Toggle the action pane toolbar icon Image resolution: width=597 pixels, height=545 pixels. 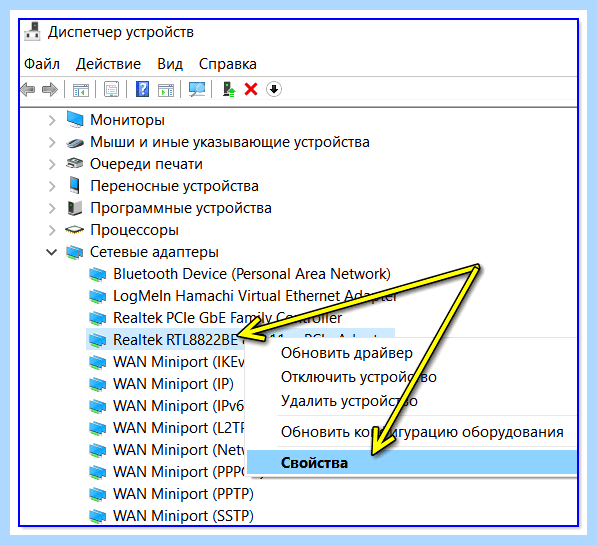166,90
